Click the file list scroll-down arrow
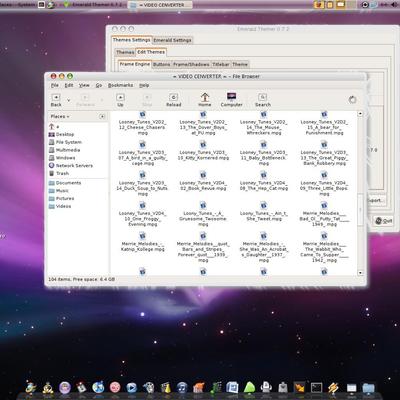 (360, 273)
